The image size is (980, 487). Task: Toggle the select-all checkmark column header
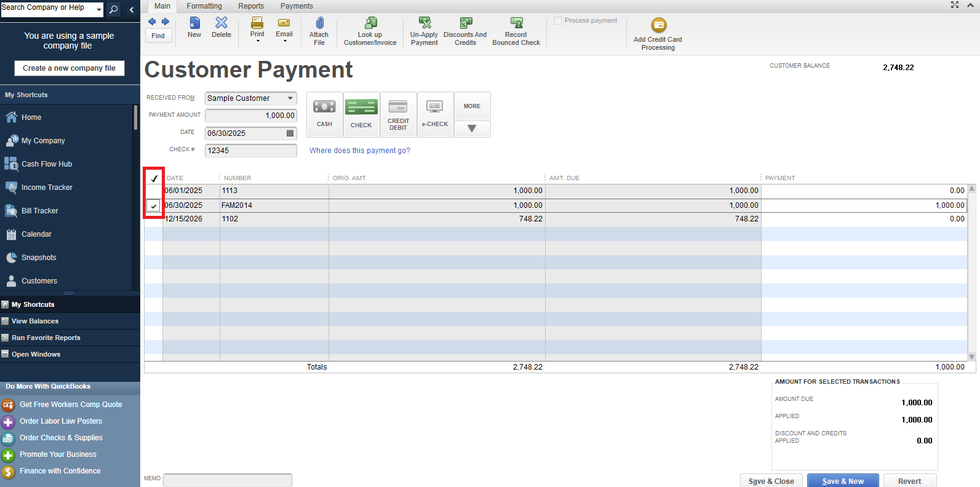154,178
